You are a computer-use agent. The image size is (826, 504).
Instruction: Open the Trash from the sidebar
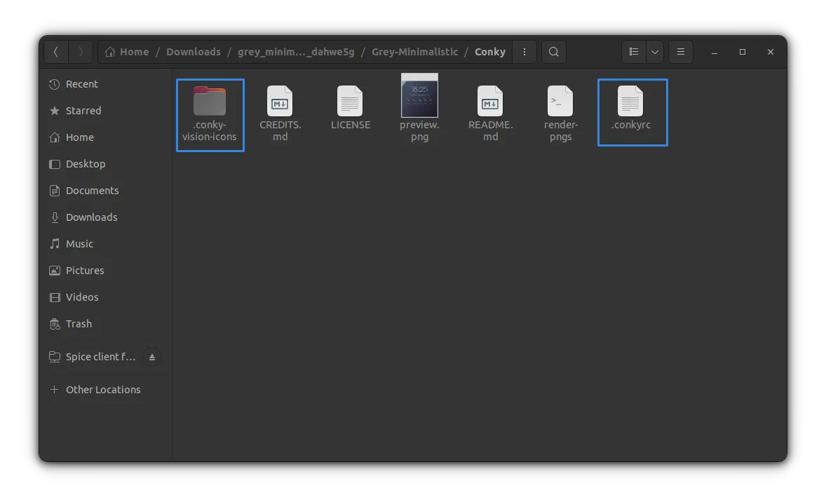77,323
